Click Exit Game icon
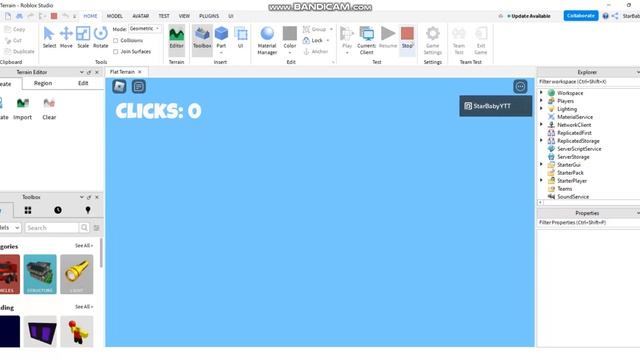 (x=481, y=33)
